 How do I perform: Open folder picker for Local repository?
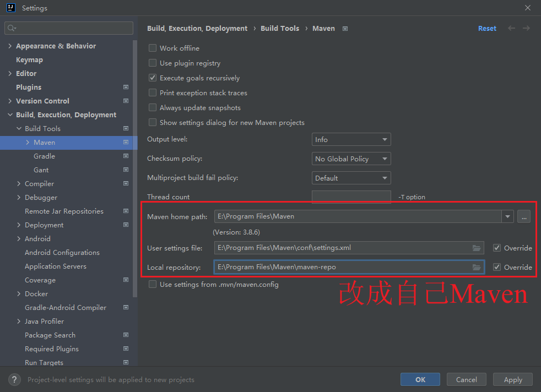(x=477, y=267)
